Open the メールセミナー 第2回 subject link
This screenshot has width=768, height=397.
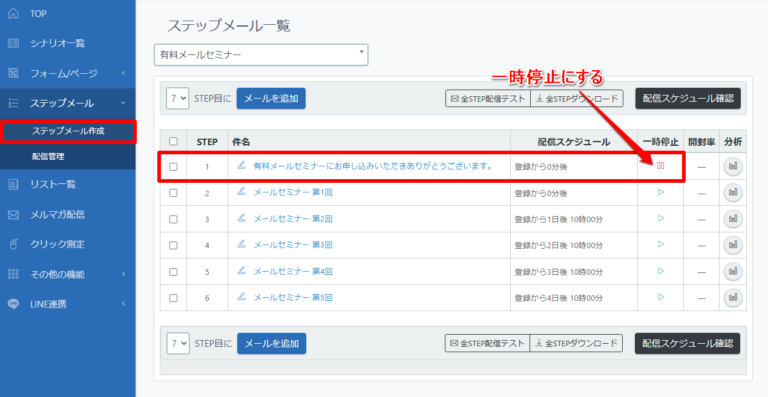[293, 219]
